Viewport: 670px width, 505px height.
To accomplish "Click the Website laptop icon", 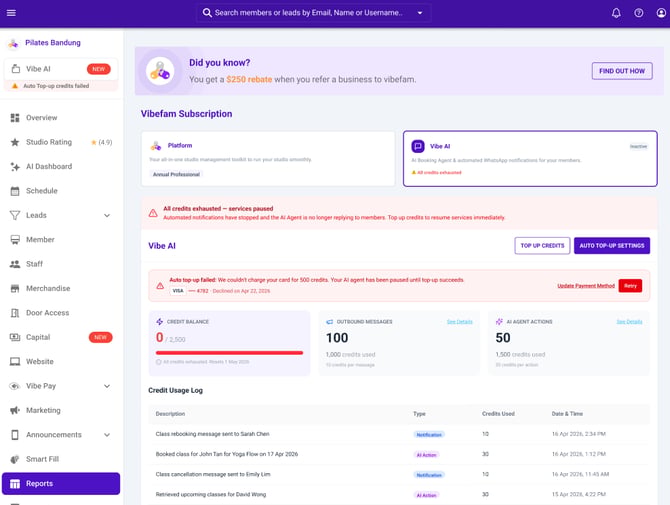I will click(x=15, y=361).
